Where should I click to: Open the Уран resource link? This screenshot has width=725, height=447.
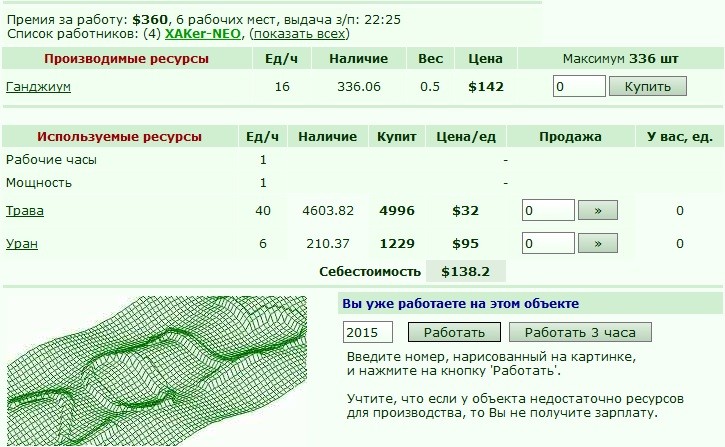click(22, 244)
